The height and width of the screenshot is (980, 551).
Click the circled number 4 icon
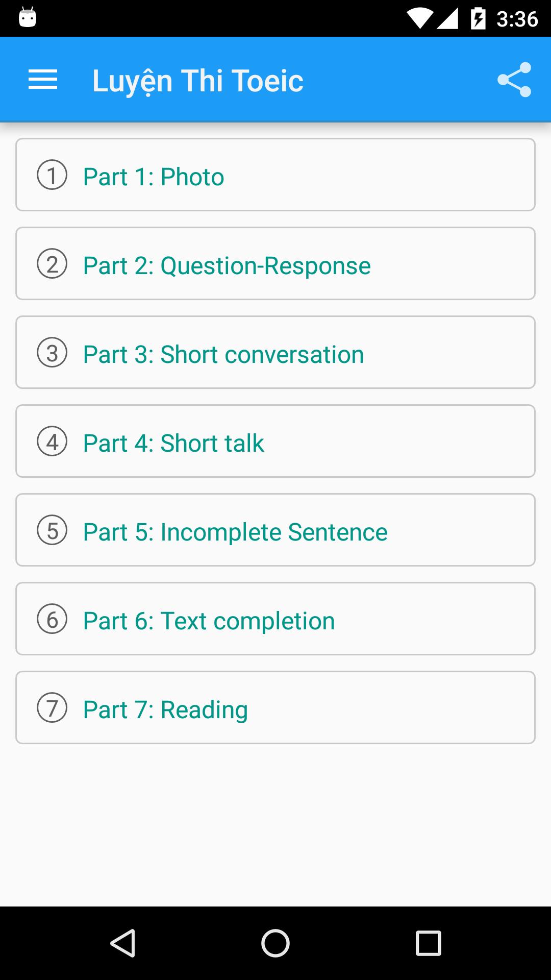tap(52, 442)
